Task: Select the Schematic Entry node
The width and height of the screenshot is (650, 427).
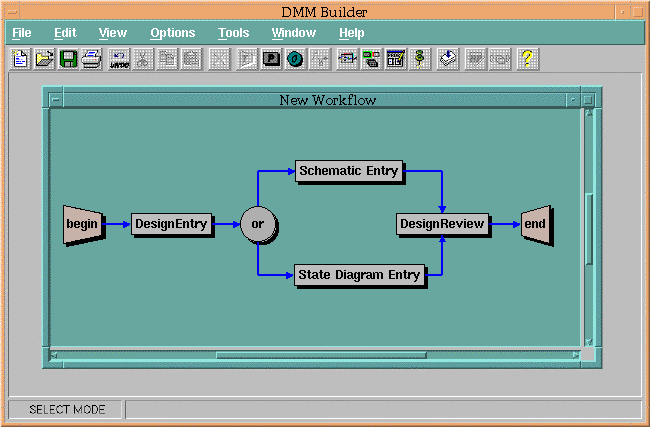Action: click(348, 171)
